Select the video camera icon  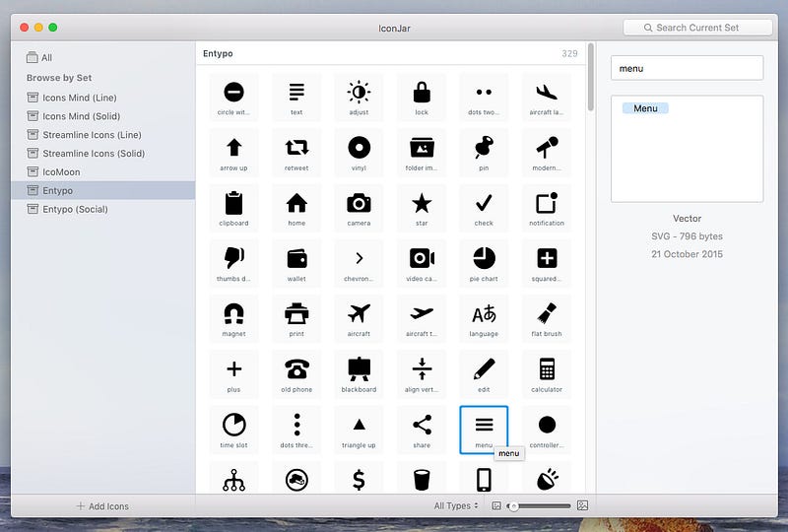pyautogui.click(x=422, y=263)
